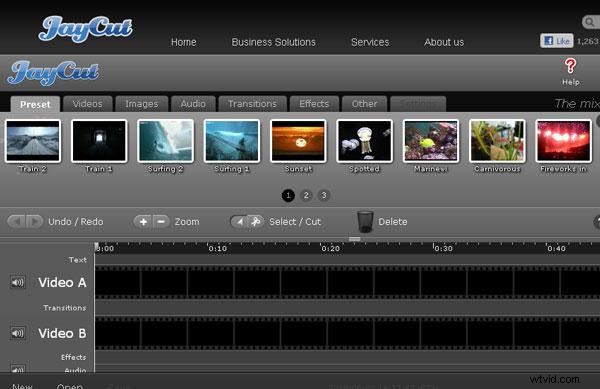Select the Sunset clip thumbnail
Image resolution: width=600 pixels, height=389 pixels.
(x=298, y=141)
